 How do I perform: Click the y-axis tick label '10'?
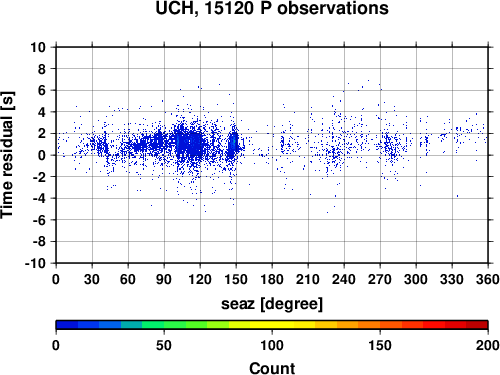(38, 47)
